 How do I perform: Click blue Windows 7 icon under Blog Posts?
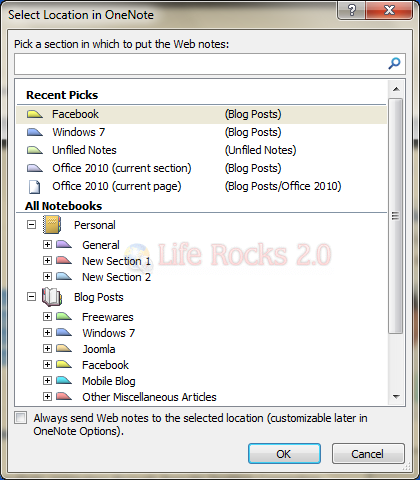click(64, 332)
